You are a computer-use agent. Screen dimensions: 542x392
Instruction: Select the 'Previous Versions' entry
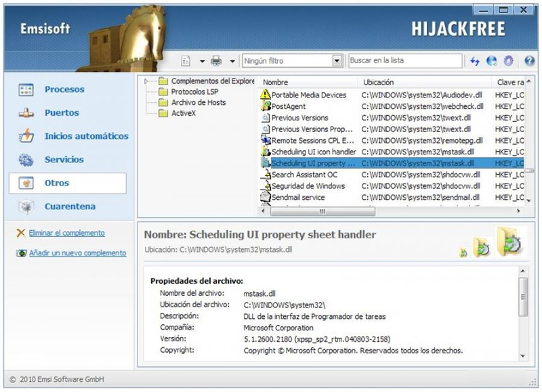(x=392, y=118)
